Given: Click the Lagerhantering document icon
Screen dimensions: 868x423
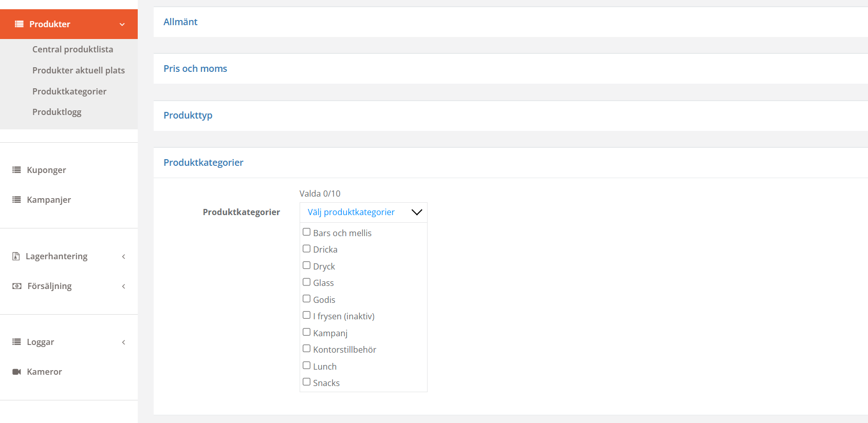Looking at the screenshot, I should click(x=16, y=256).
